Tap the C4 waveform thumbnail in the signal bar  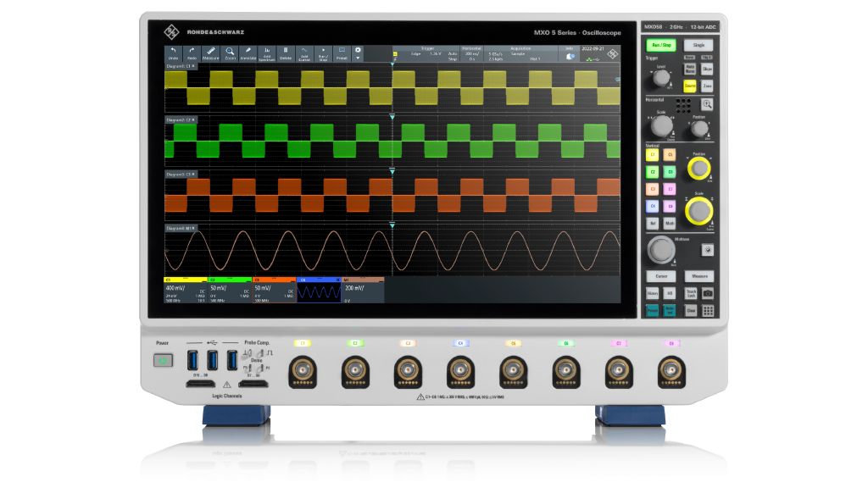(319, 291)
